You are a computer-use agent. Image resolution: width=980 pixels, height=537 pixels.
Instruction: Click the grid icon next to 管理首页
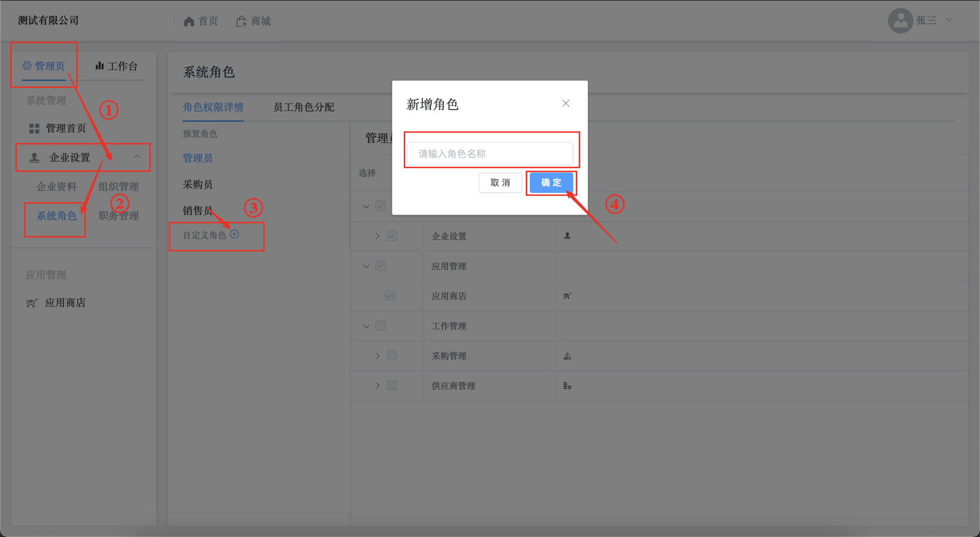[x=34, y=129]
